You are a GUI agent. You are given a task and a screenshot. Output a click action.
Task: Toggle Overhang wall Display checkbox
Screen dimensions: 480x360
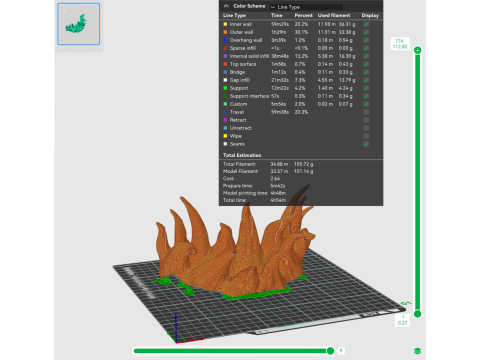coord(366,40)
